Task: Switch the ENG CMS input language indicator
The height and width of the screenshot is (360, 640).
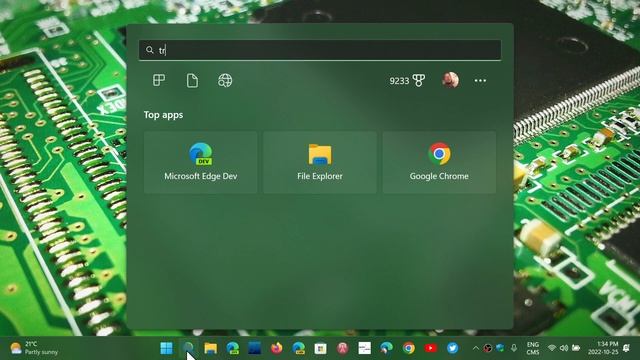Action: 533,348
